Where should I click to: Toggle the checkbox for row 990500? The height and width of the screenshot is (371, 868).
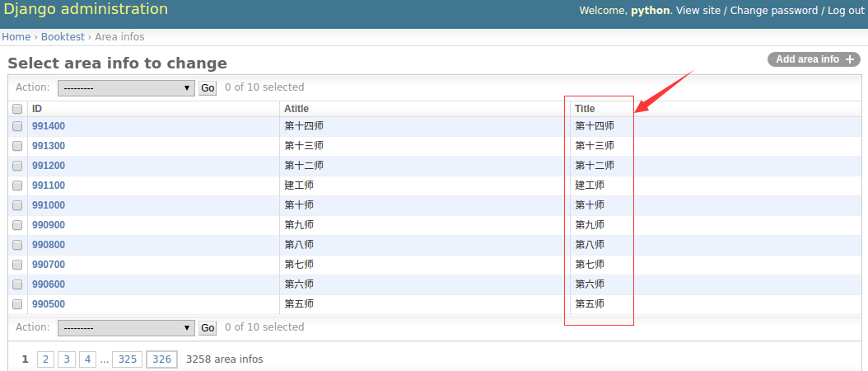17,304
